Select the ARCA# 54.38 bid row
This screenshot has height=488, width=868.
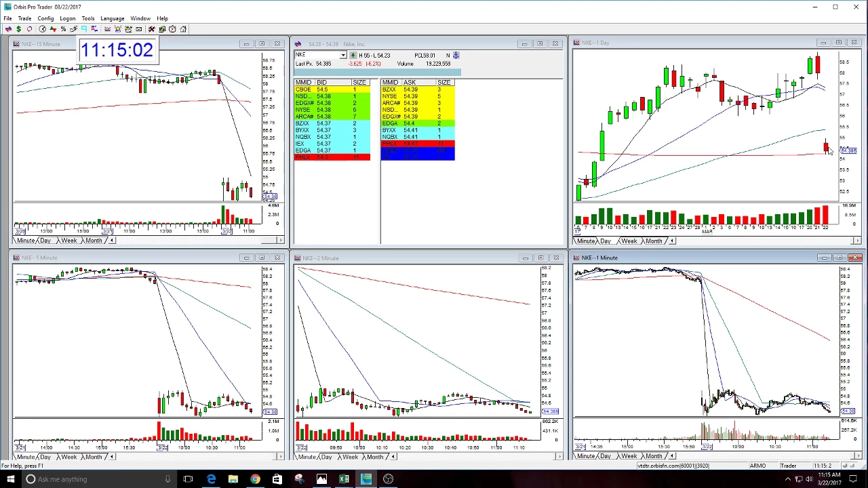pos(332,117)
